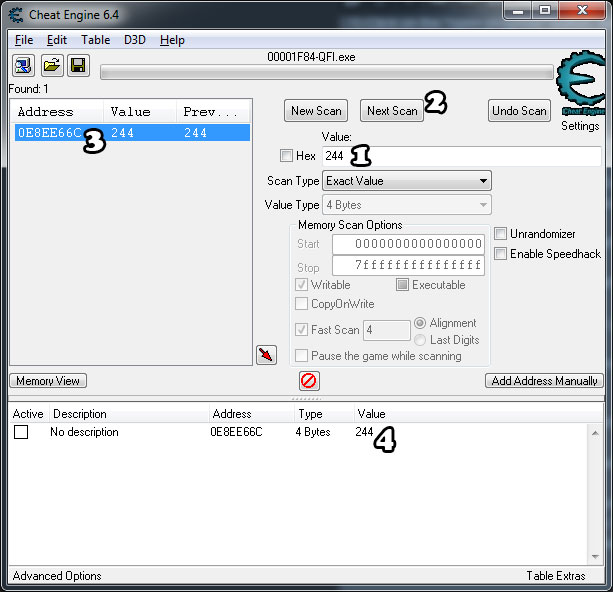The image size is (613, 592).
Task: Activate the No description entry checkbox
Action: (21, 432)
